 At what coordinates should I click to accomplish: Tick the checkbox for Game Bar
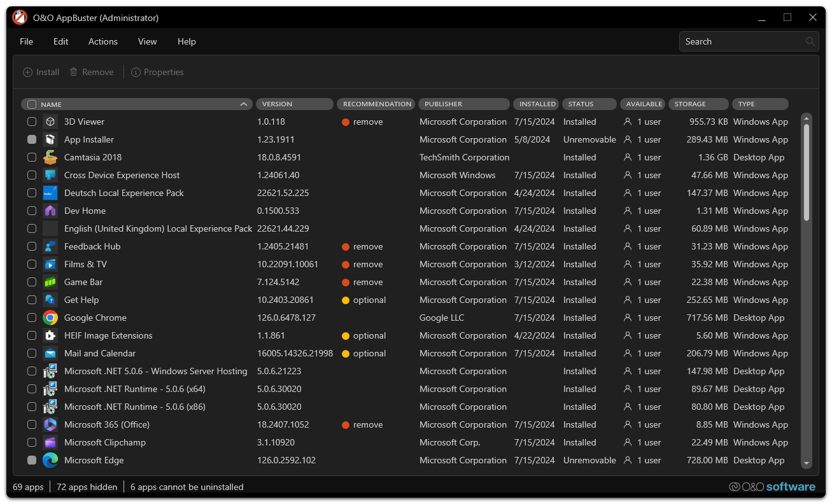click(32, 282)
